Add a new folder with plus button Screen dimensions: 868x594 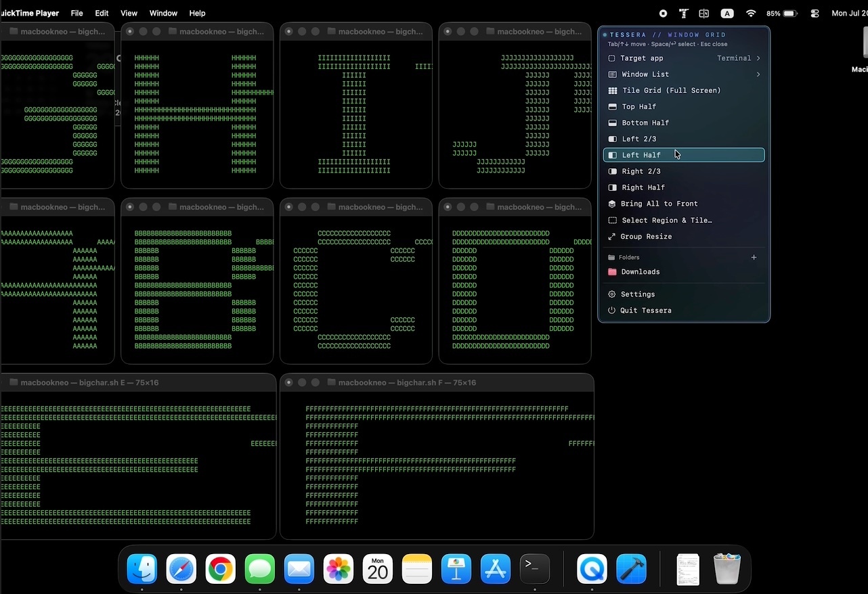(x=754, y=257)
